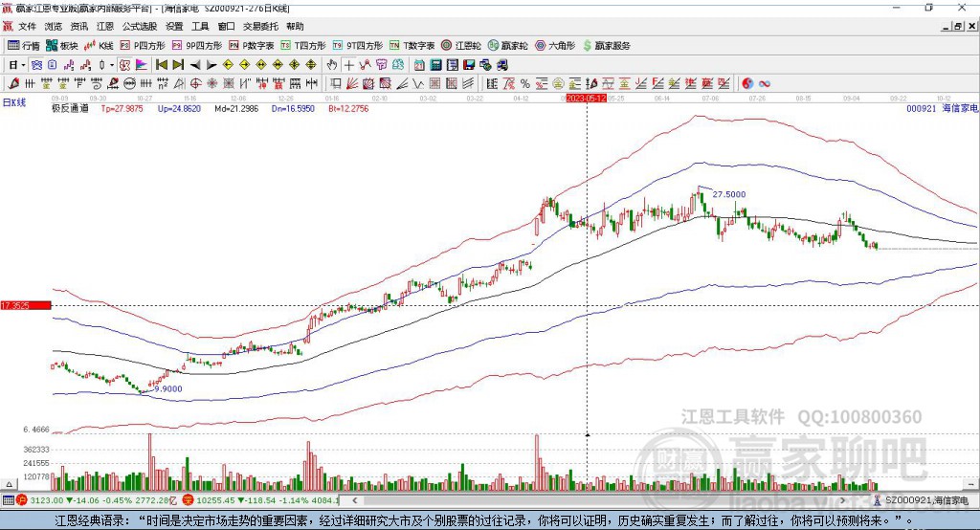Click the red-blue yin-yang icon

click(747, 84)
